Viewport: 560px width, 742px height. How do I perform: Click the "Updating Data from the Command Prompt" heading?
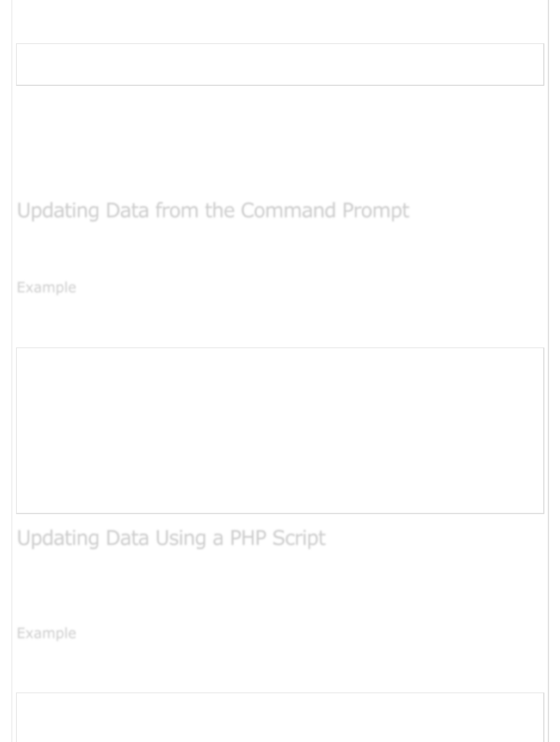click(212, 210)
